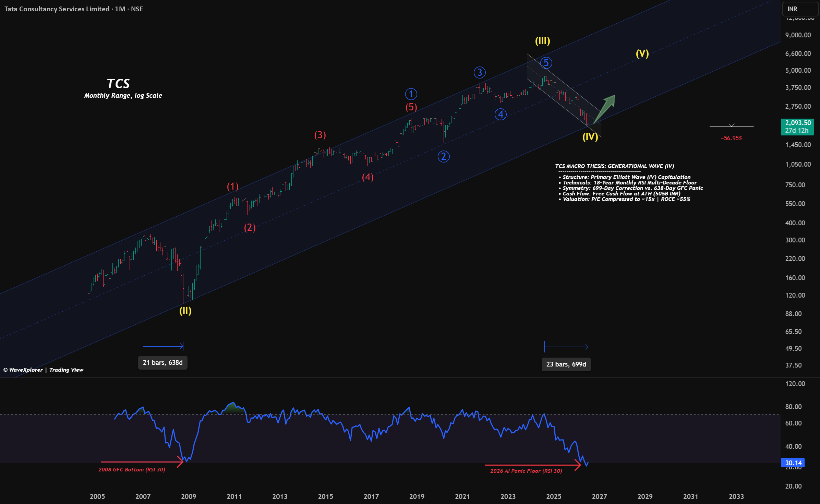
Task: Click the 9,000.00 price axis label
Action: click(x=798, y=35)
